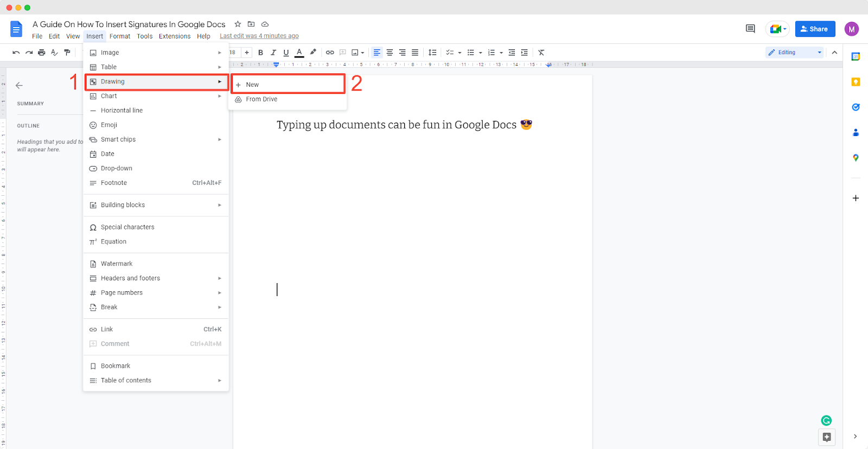Toggle italic formatting
868x449 pixels.
(x=273, y=53)
